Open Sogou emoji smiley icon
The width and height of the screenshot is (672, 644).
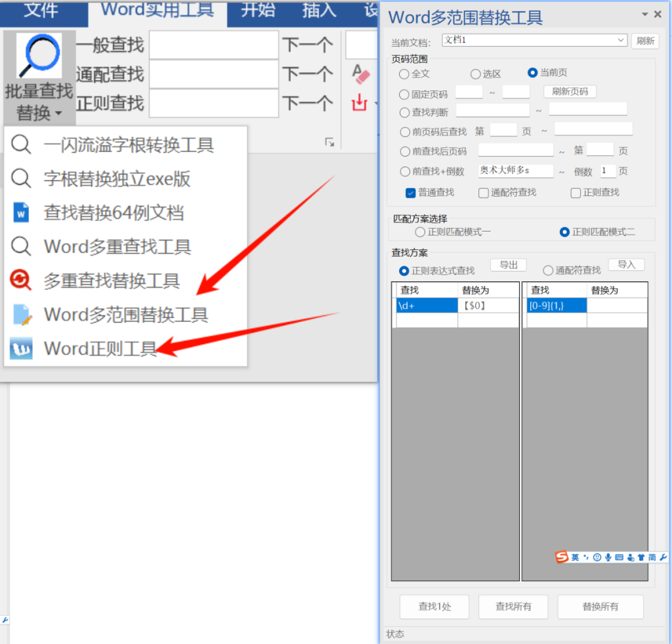pos(597,557)
